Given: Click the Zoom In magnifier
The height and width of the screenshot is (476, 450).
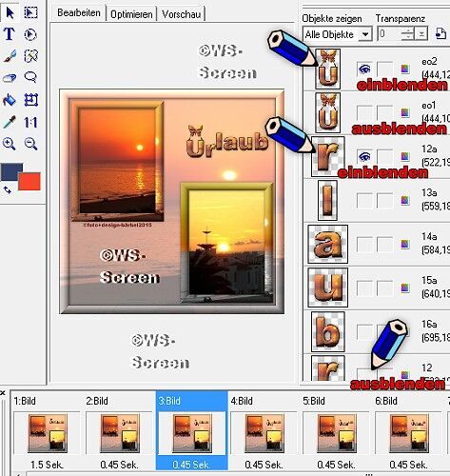Looking at the screenshot, I should coord(9,144).
